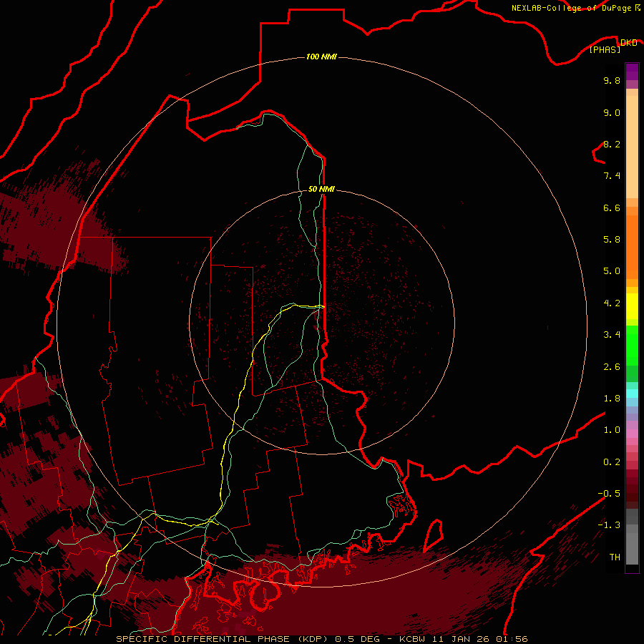Click the 50 NMI range ring label
644x644 pixels.
pyautogui.click(x=321, y=189)
